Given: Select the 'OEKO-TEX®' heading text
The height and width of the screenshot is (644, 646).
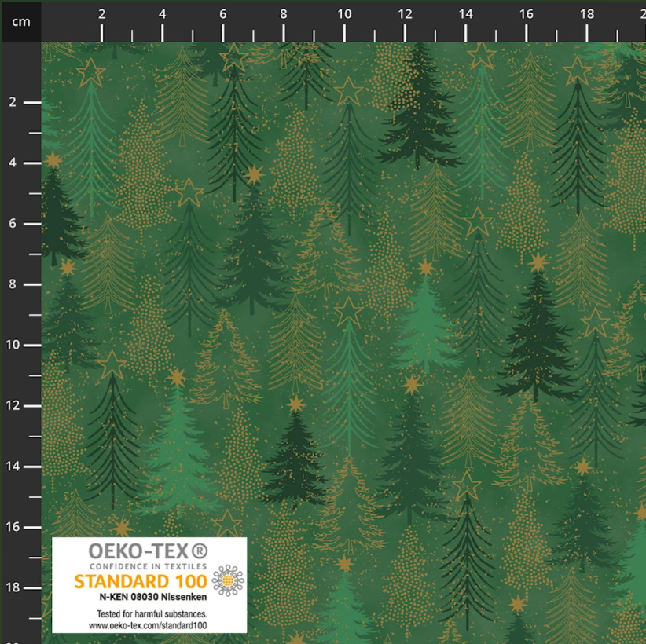Looking at the screenshot, I should pos(149,551).
